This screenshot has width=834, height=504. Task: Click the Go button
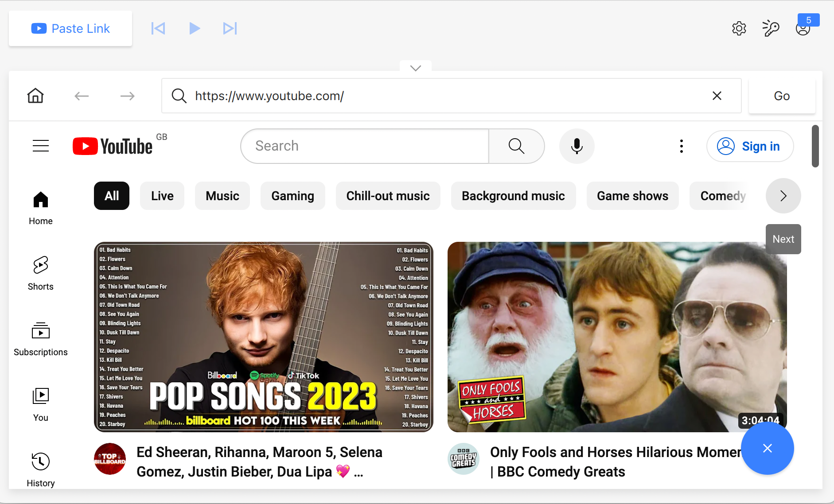[782, 96]
